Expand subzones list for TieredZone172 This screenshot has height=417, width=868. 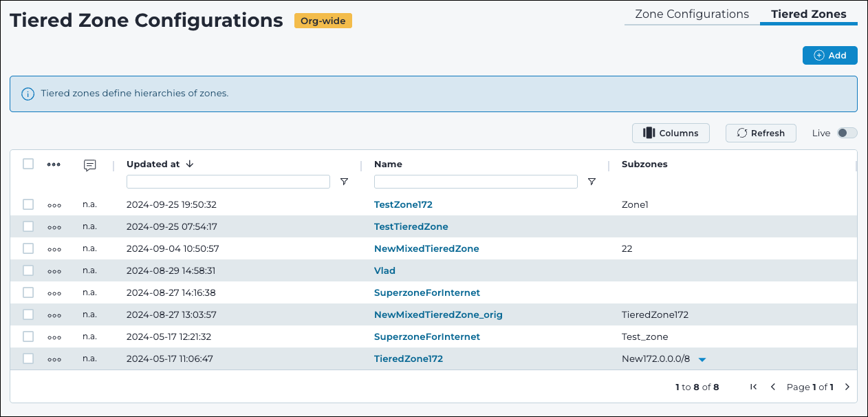click(702, 359)
